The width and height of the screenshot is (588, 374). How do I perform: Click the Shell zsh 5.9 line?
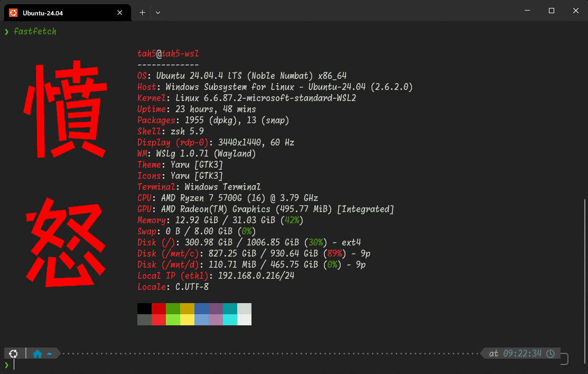click(171, 131)
